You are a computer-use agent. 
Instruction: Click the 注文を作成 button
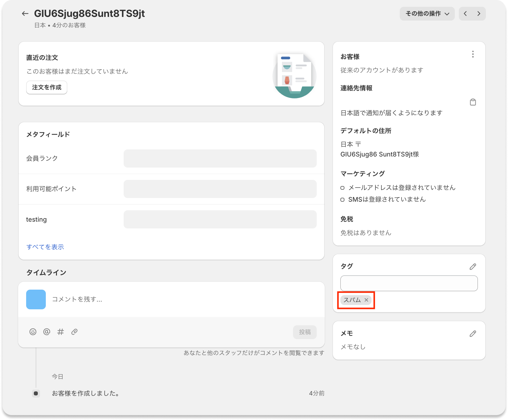click(x=47, y=88)
